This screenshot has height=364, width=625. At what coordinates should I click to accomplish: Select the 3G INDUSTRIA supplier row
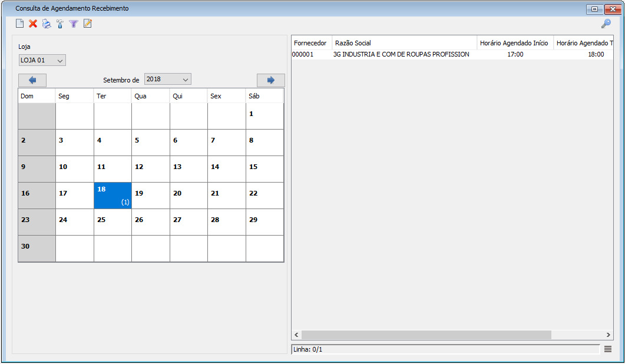401,54
